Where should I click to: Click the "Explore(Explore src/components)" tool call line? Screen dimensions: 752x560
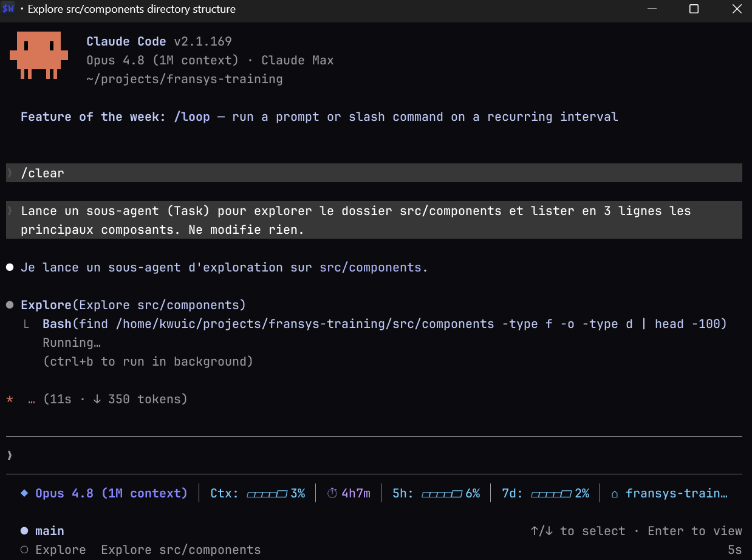pos(133,305)
